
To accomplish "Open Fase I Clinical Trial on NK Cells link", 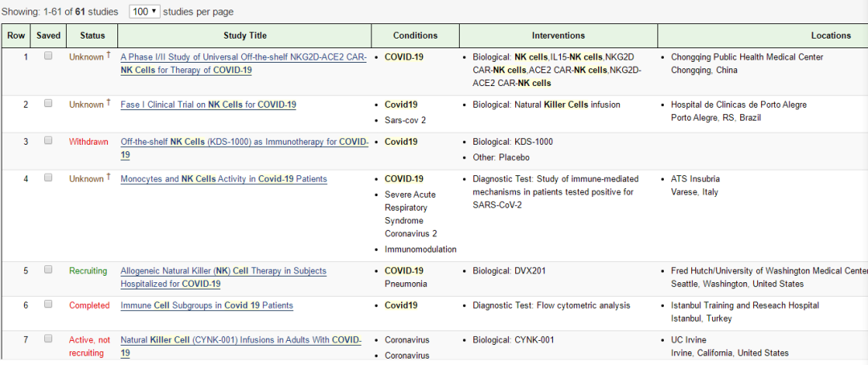I will coord(208,105).
